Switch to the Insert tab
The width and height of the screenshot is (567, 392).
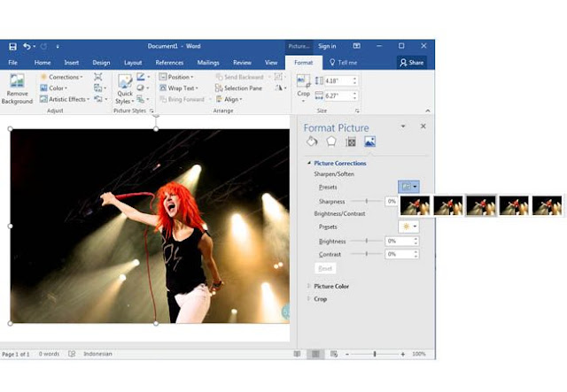[x=71, y=63]
